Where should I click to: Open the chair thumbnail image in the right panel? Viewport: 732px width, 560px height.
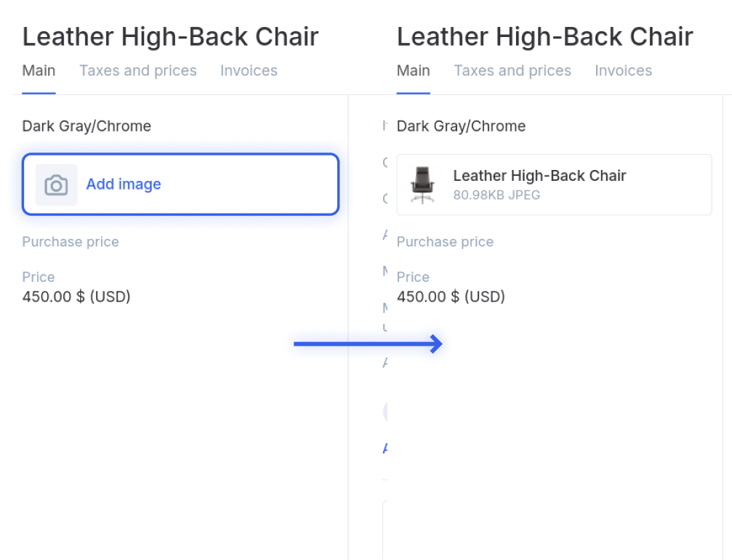tap(422, 185)
